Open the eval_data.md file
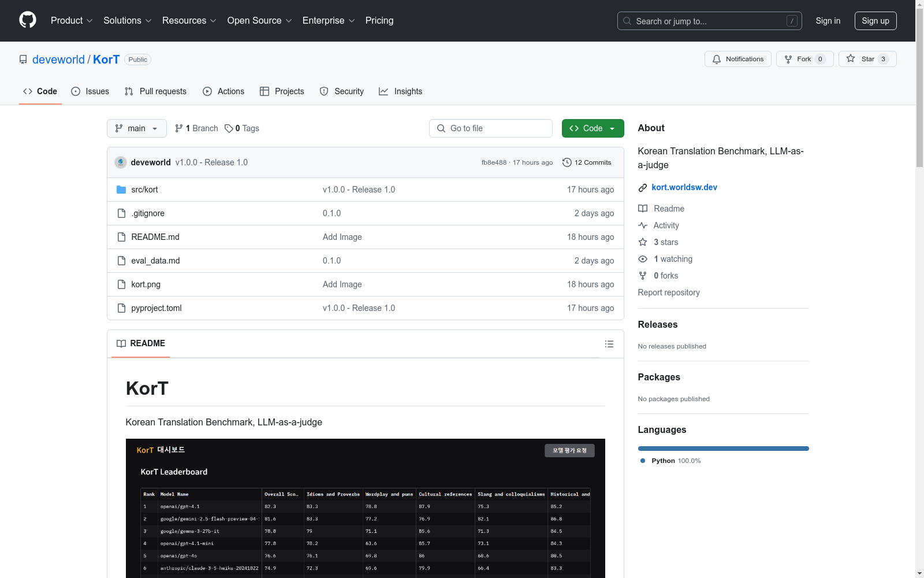This screenshot has height=578, width=924. [x=155, y=261]
